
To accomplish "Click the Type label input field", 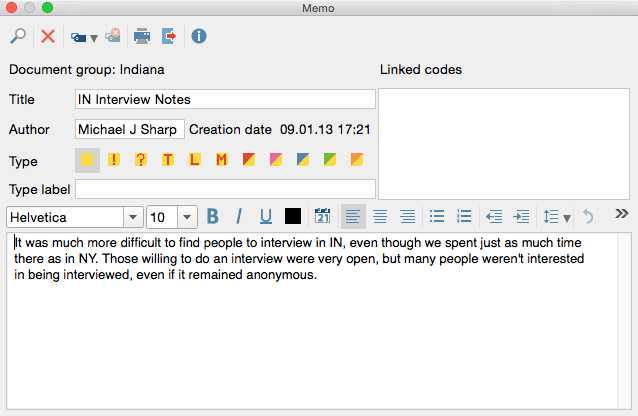I will [225, 189].
